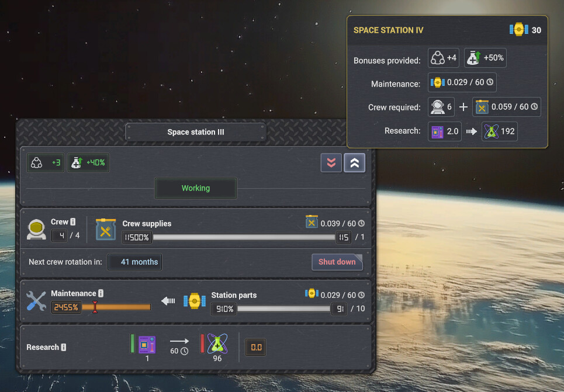
Task: Click the +4 focus bonus in Space Station IV
Action: [444, 58]
